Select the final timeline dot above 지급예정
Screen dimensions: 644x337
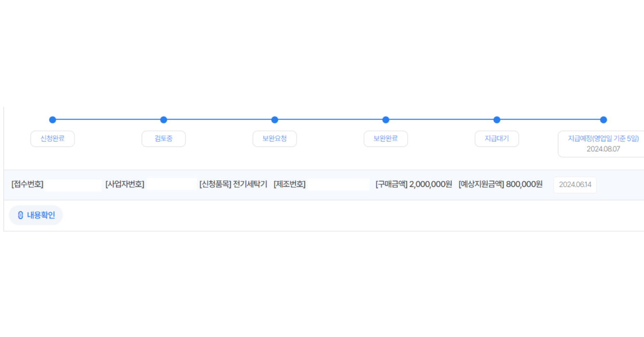pyautogui.click(x=603, y=120)
